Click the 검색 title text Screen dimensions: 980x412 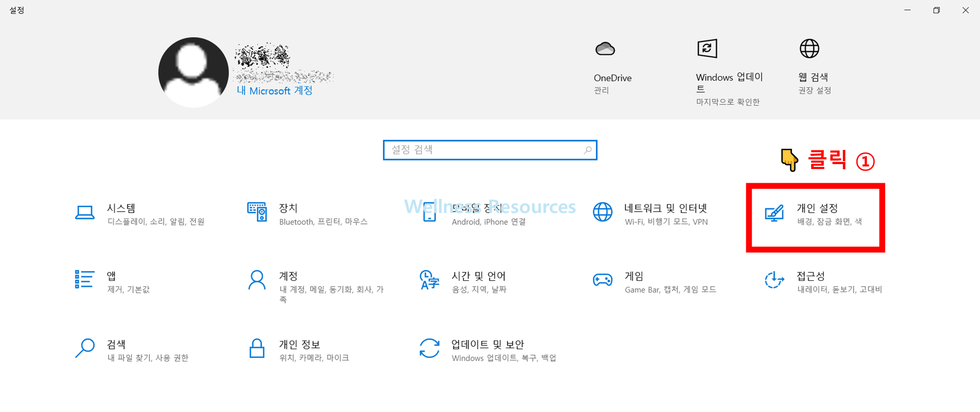(x=117, y=344)
